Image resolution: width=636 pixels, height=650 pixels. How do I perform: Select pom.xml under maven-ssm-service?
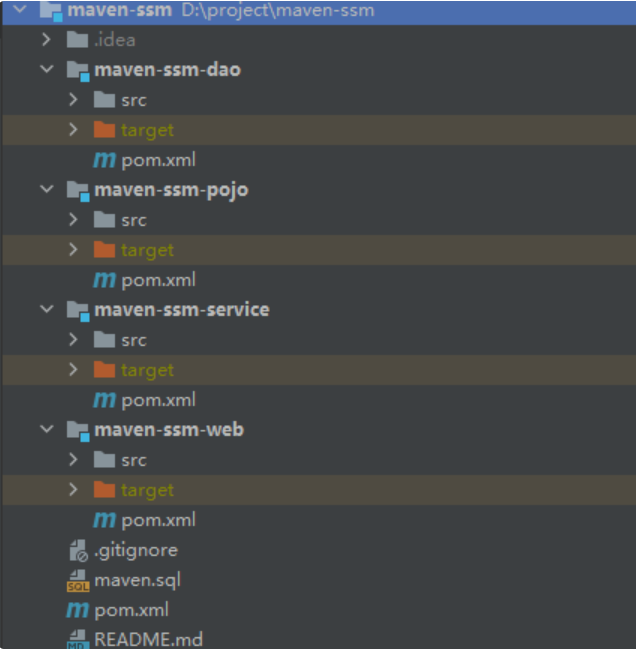click(158, 400)
